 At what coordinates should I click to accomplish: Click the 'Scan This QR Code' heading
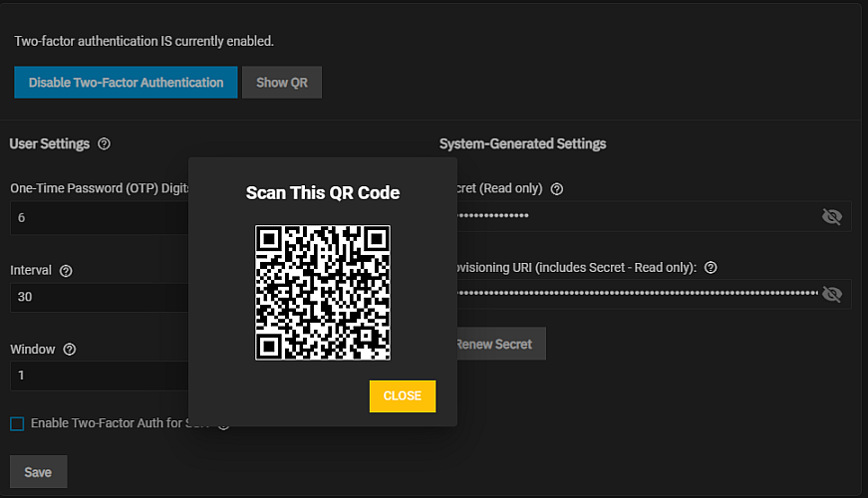click(x=323, y=192)
